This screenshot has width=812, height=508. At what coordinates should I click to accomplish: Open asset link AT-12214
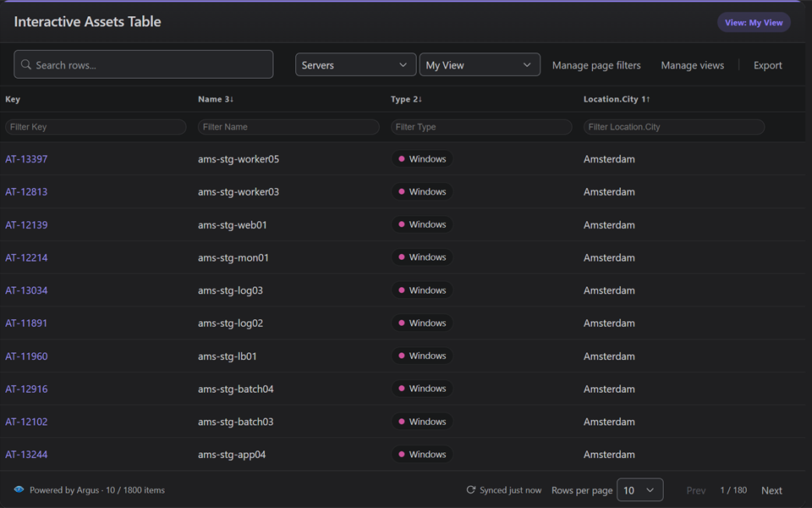26,257
